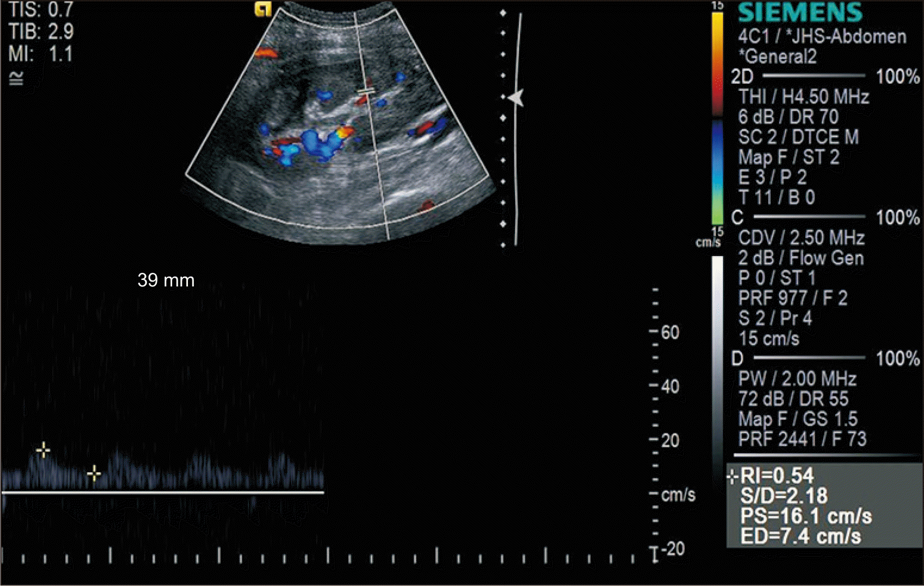The image size is (924, 586).
Task: Click the S 2 / Pr 4 setting
Action: point(775,318)
